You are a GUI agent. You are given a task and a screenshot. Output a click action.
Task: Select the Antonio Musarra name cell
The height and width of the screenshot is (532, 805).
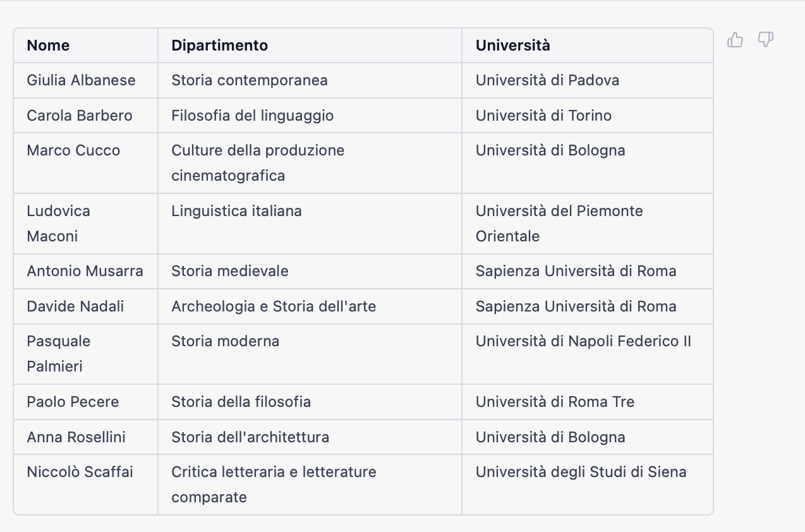click(x=85, y=271)
